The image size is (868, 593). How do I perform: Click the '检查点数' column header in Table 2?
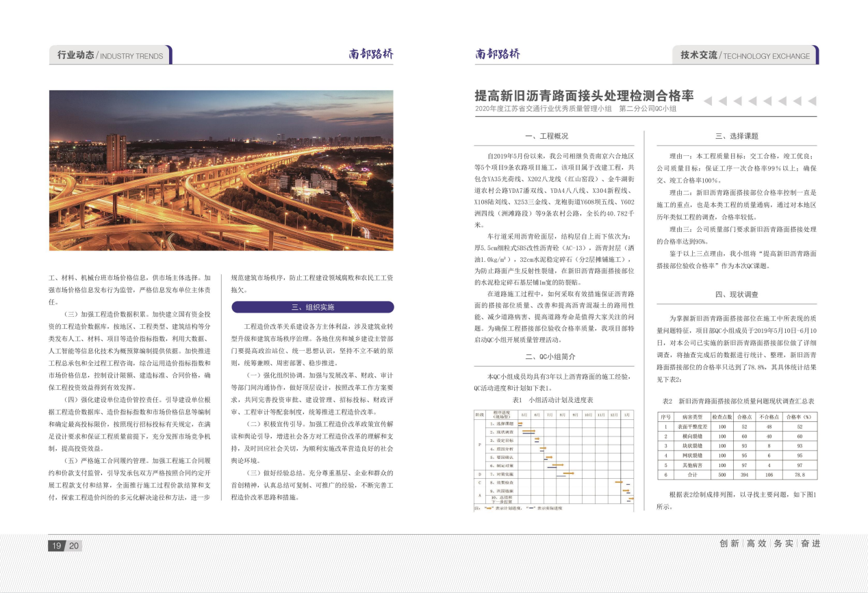click(x=722, y=417)
